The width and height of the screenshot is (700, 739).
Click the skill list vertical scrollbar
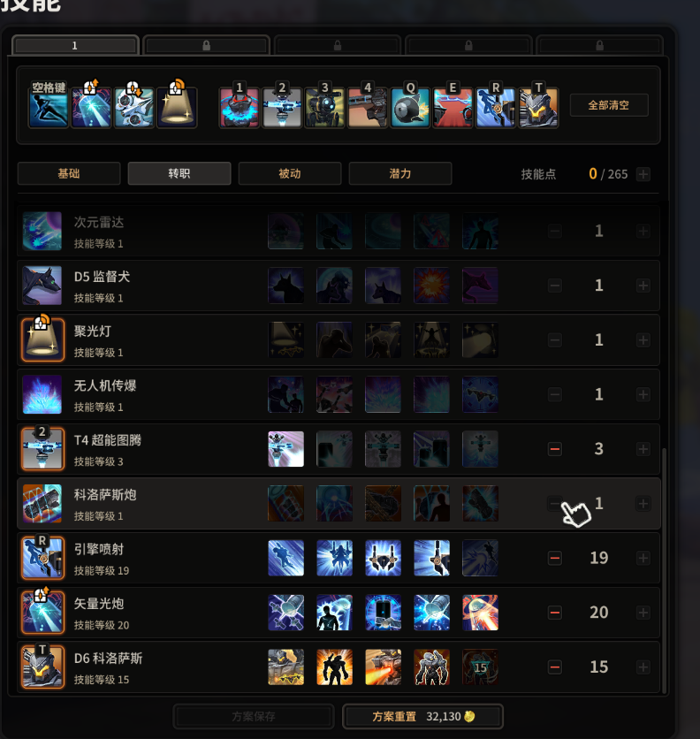pos(664,570)
